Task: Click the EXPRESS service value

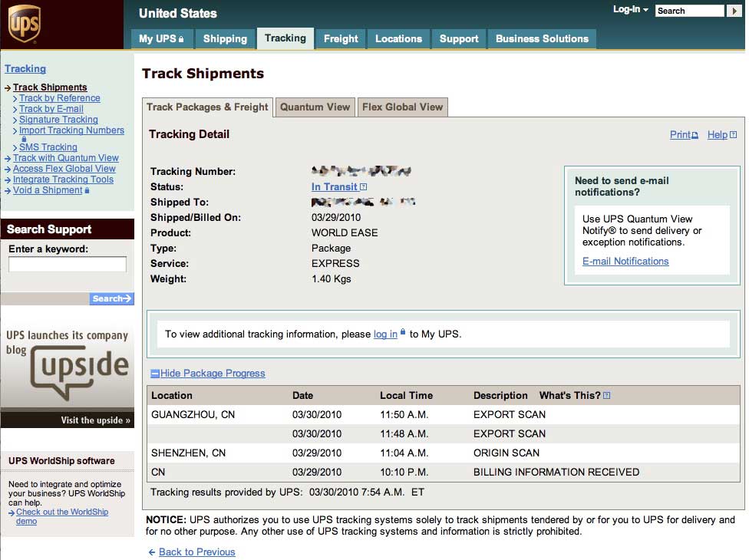Action: coord(335,264)
